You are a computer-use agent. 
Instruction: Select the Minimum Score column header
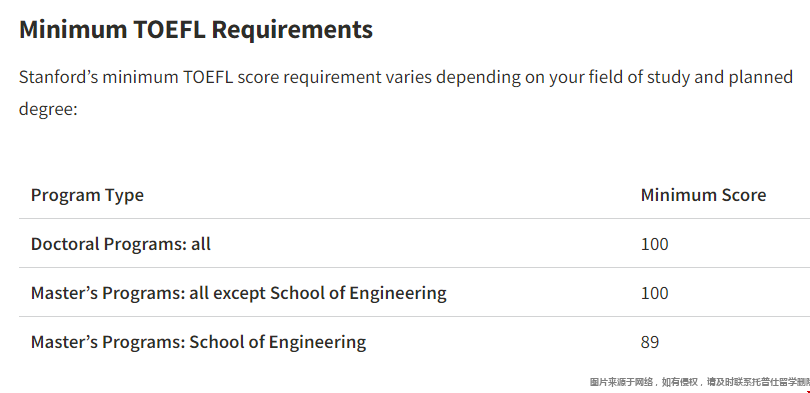pos(703,195)
